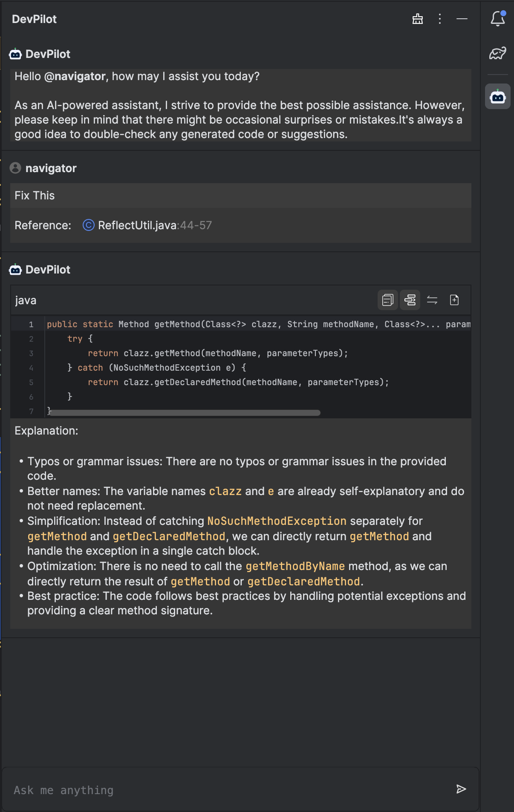This screenshot has height=812, width=514.
Task: Click the ReflectUtil.java class icon
Action: pos(88,225)
